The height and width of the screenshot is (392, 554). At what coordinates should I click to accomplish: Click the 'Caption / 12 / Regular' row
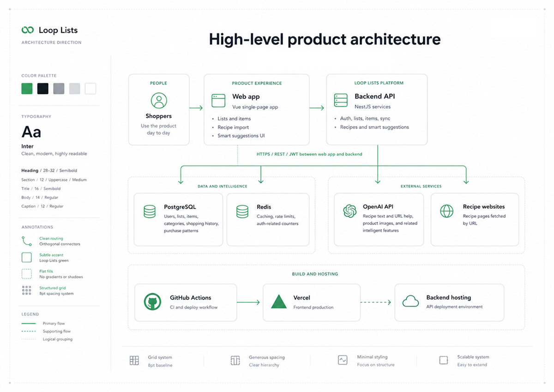(x=42, y=206)
